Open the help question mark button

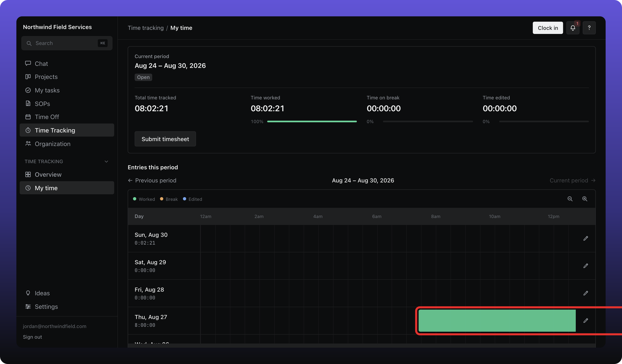(589, 28)
